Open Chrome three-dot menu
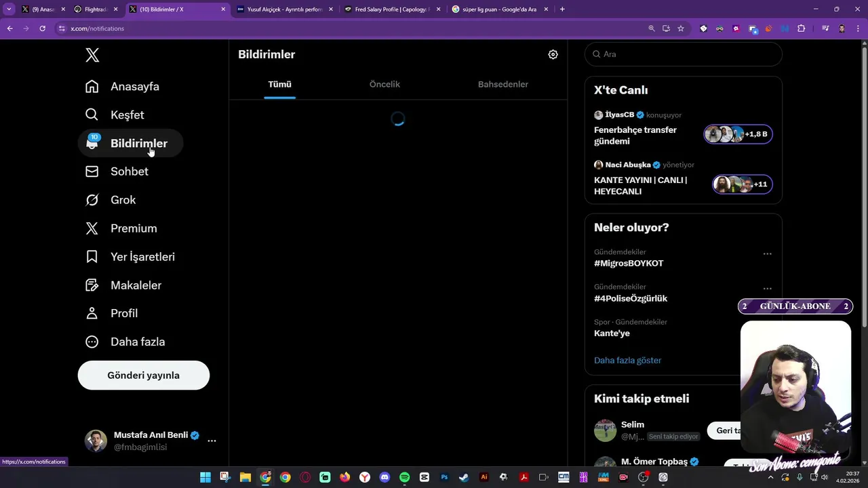Viewport: 868px width, 488px height. point(858,28)
